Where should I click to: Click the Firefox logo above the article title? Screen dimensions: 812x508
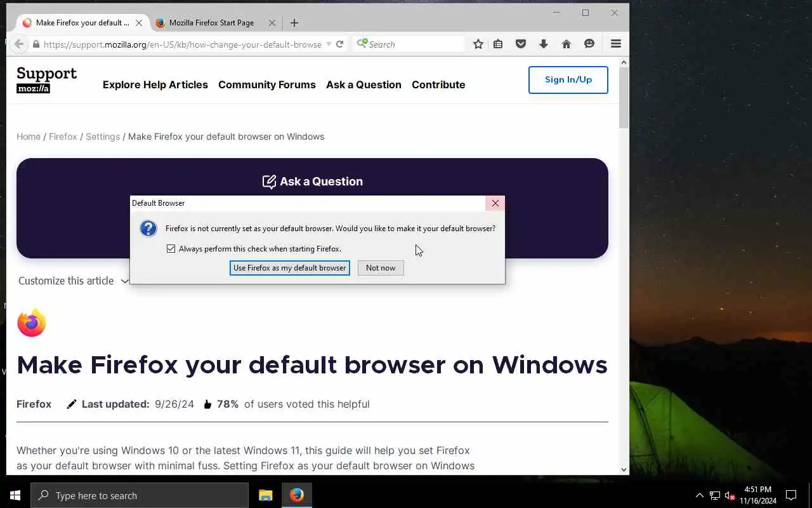click(x=32, y=323)
